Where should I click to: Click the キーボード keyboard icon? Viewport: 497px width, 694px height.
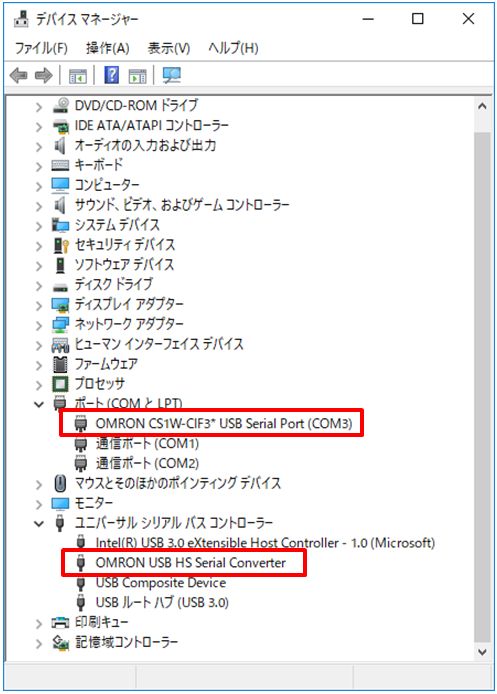[60, 165]
